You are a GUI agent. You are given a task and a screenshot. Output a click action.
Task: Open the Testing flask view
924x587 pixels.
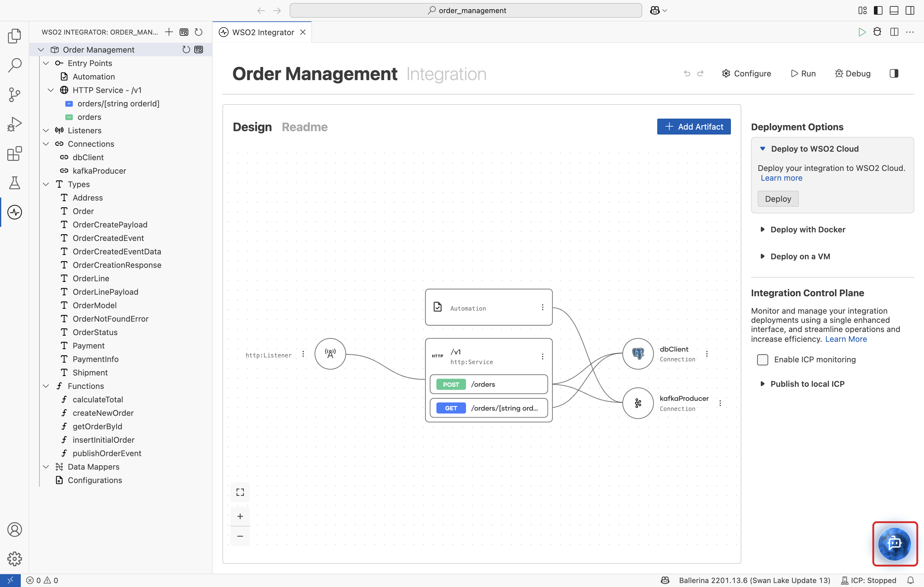pos(15,183)
